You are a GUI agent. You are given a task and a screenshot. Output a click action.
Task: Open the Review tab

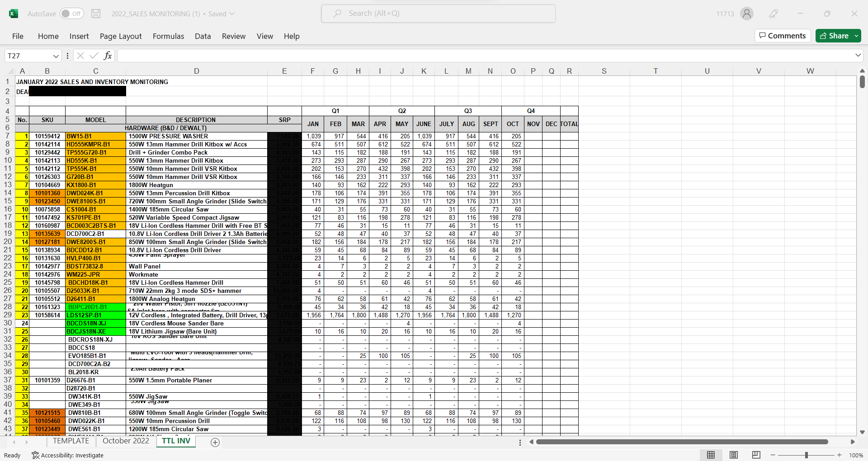[x=234, y=36]
